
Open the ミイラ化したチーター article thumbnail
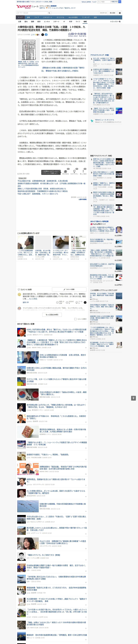61,242
